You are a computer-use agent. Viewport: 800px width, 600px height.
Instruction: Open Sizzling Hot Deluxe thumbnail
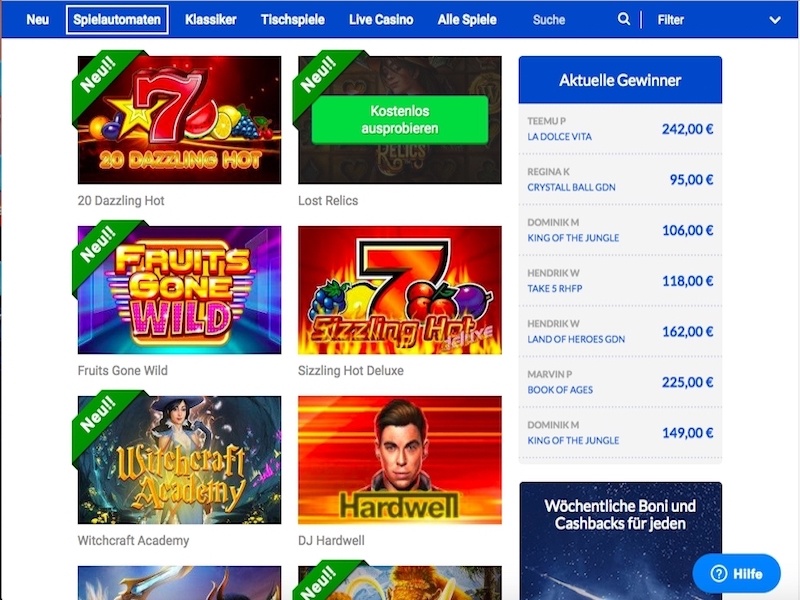point(399,290)
